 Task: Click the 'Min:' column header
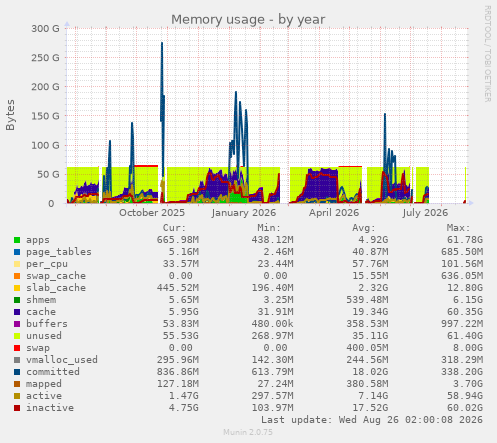tap(269, 228)
